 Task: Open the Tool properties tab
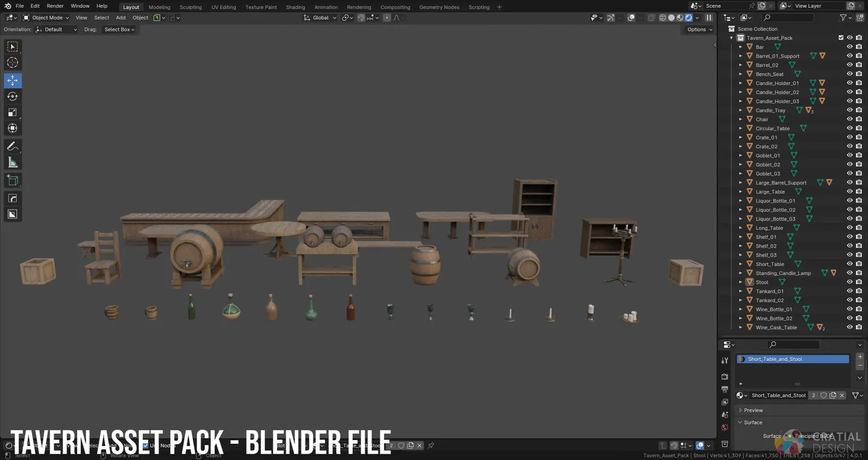pyautogui.click(x=725, y=361)
